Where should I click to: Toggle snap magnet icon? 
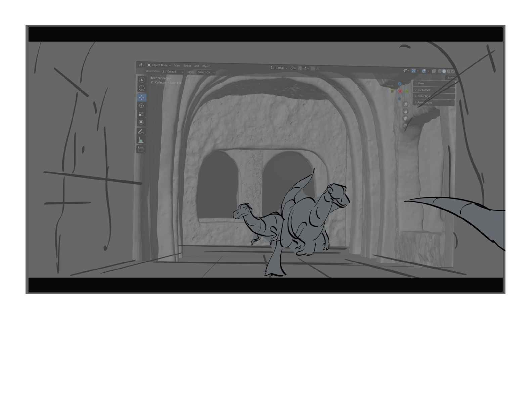coord(300,68)
